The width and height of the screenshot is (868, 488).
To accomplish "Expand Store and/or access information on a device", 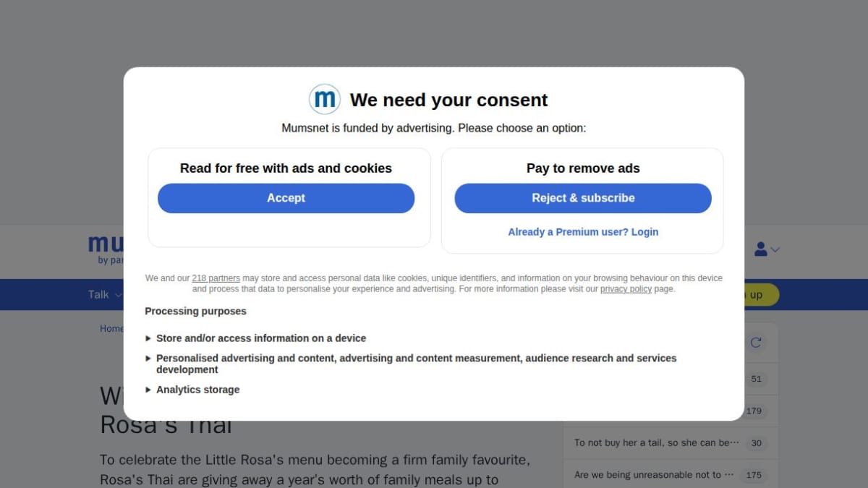I will 255,338.
